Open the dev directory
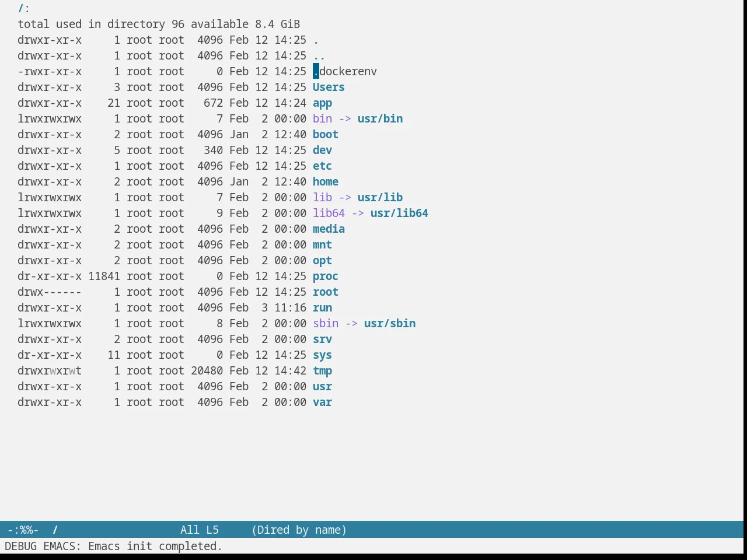Screen dimensions: 747x560 click(322, 150)
